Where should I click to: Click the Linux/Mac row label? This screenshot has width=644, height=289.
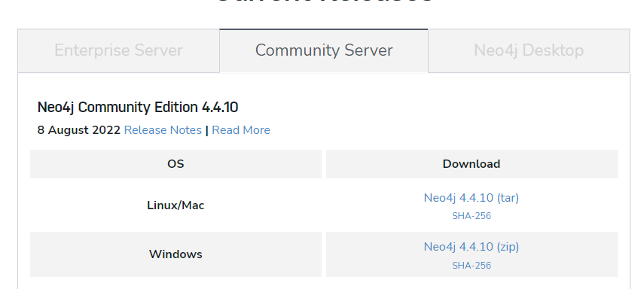[x=175, y=205]
